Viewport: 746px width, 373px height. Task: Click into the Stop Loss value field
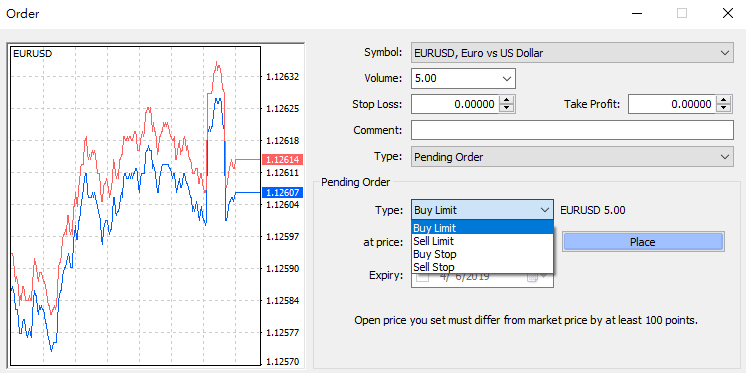[455, 104]
